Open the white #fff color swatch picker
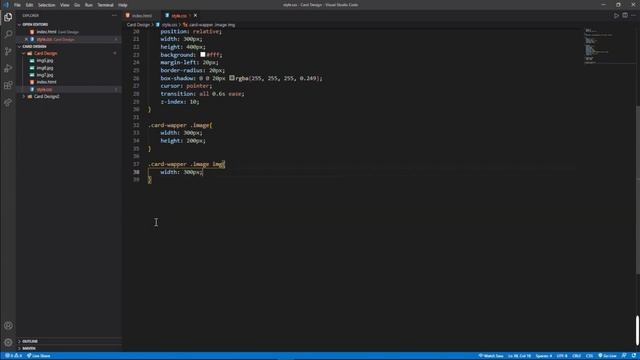640x360 pixels. tap(202, 55)
